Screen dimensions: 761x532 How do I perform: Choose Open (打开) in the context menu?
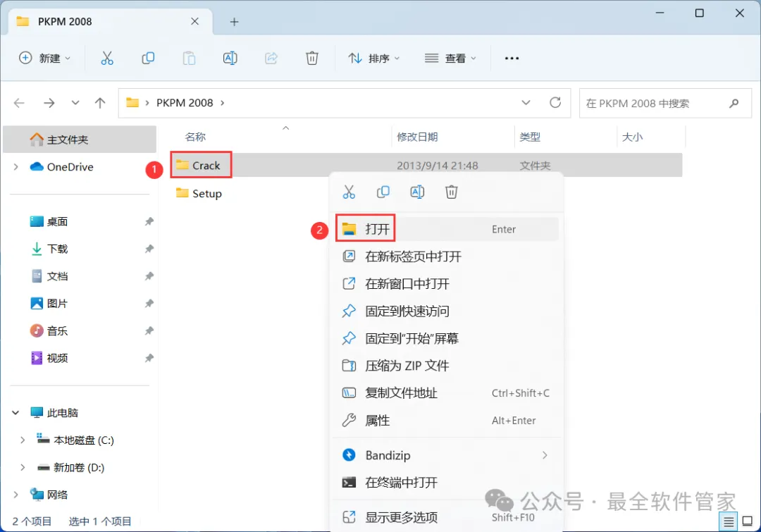click(x=447, y=229)
